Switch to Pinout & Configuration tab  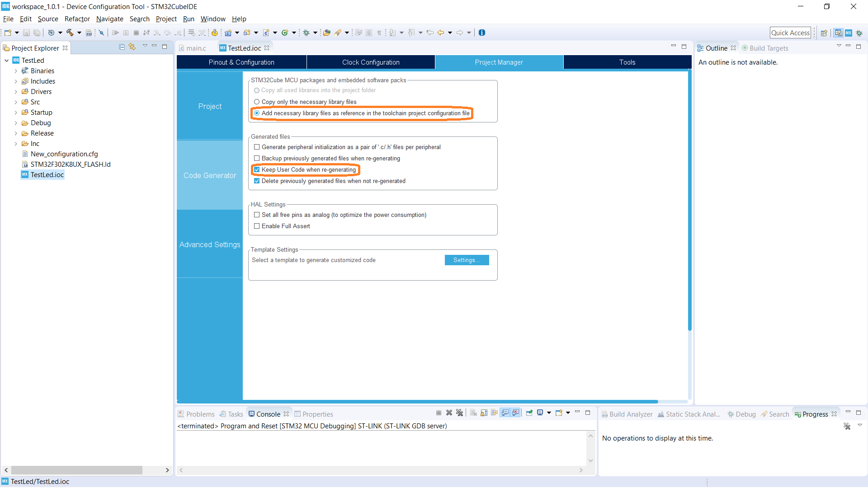point(241,62)
